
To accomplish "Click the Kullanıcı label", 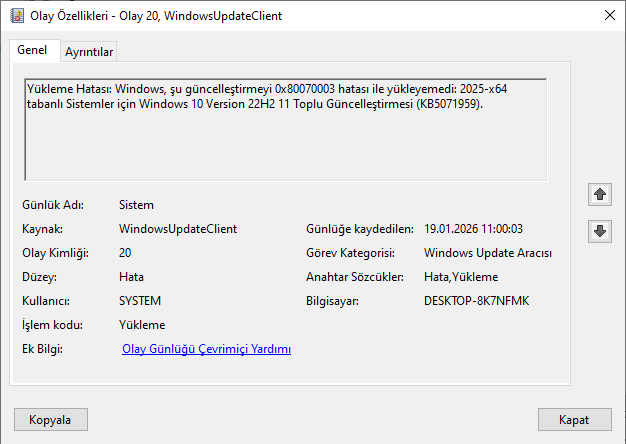I will (46, 301).
